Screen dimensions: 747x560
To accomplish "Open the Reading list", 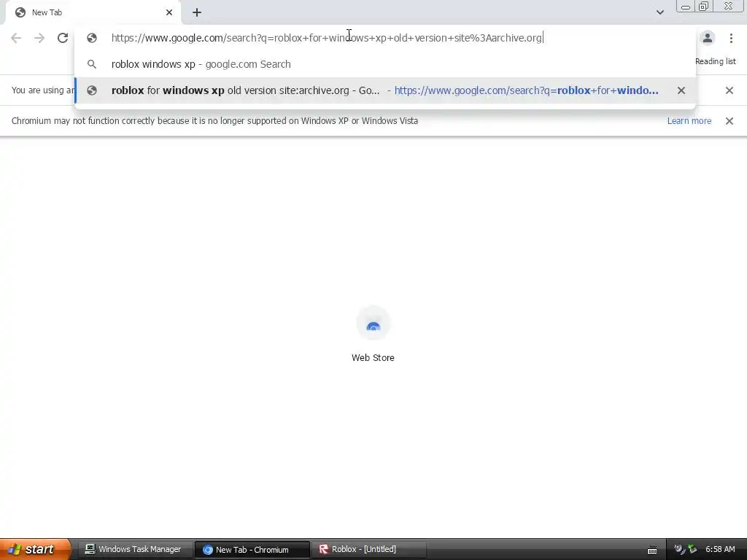I will [715, 61].
